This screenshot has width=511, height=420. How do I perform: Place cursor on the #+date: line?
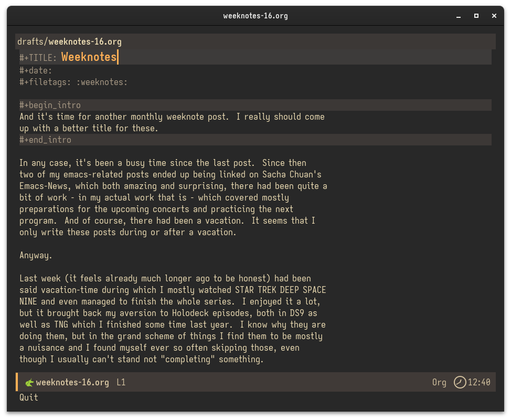point(36,70)
